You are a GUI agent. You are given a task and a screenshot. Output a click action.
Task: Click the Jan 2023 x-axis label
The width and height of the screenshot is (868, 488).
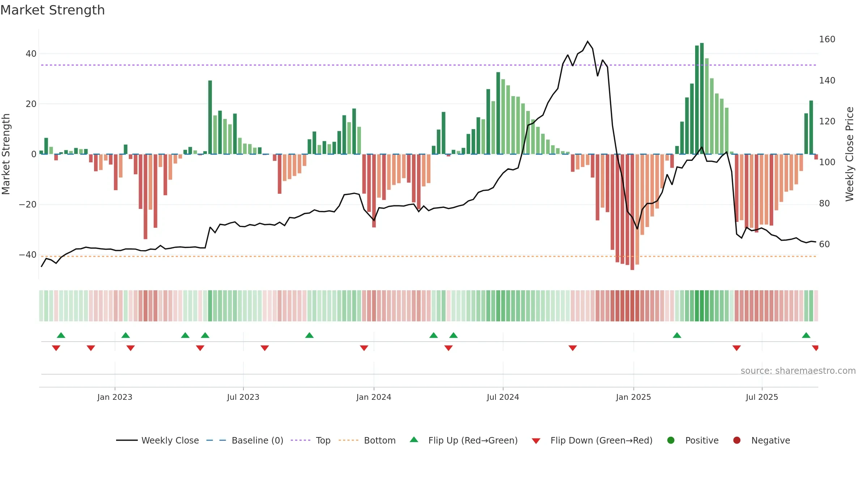[x=115, y=397]
